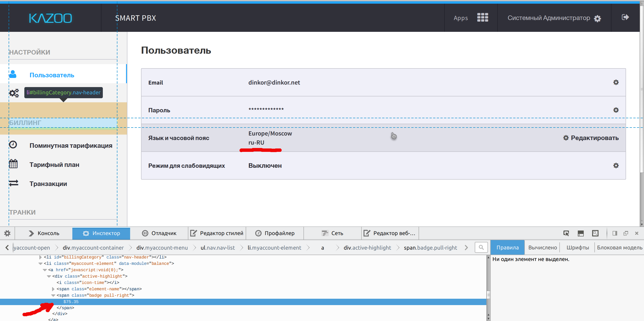Image resolution: width=644 pixels, height=321 pixels.
Task: Select span.badge.pull-right breadcrumb
Action: click(430, 248)
